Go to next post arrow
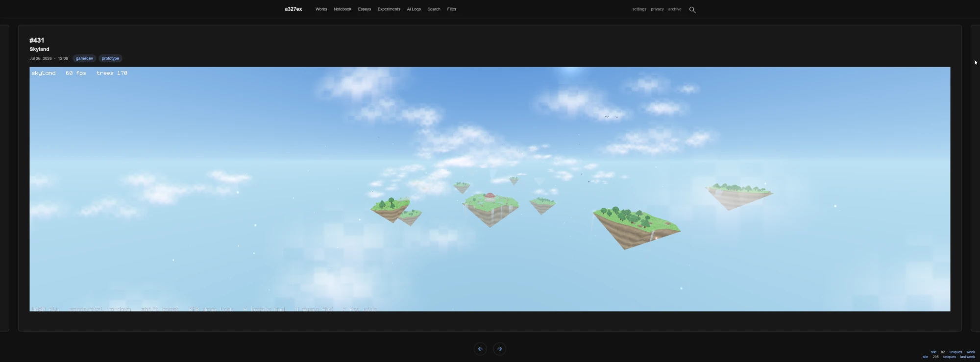Screen dimensions: 980x362 499,349
